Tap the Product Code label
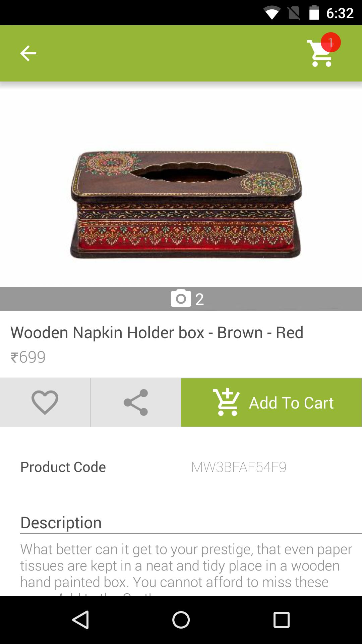This screenshot has height=644, width=362. point(63,467)
